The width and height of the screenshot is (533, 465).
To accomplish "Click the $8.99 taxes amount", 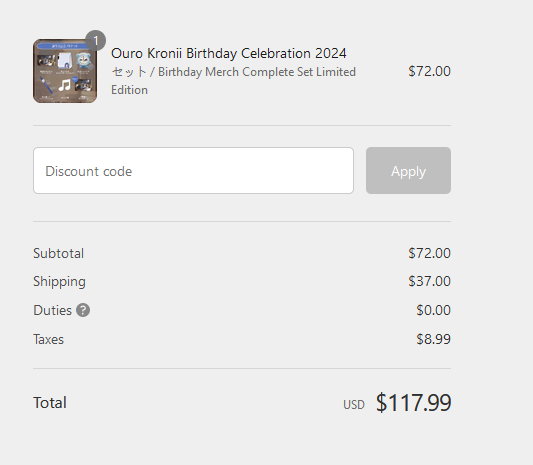I will (x=433, y=339).
